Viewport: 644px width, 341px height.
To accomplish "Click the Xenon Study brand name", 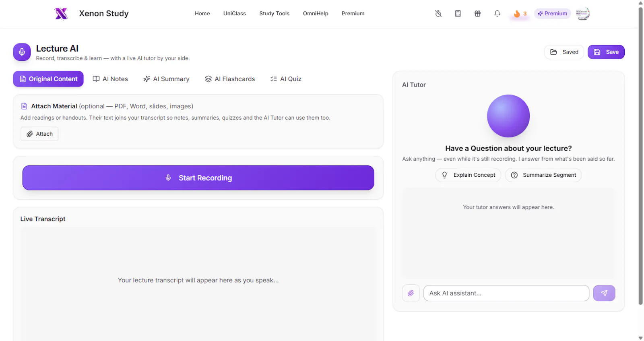I will click(x=104, y=14).
